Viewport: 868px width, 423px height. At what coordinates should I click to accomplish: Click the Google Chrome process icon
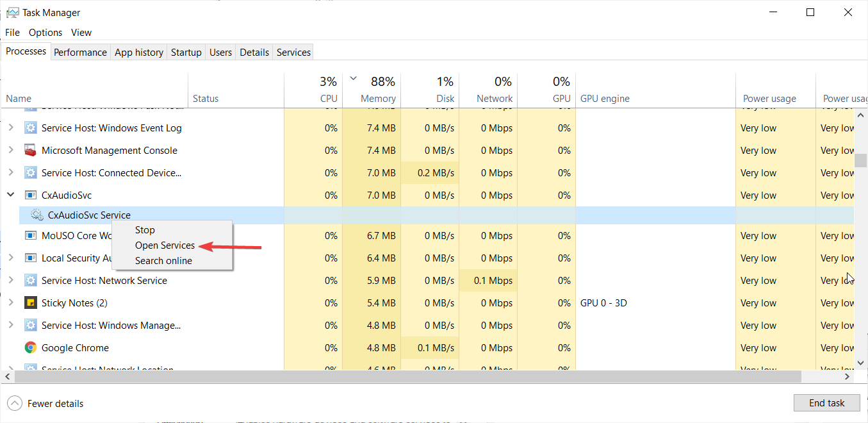(30, 348)
